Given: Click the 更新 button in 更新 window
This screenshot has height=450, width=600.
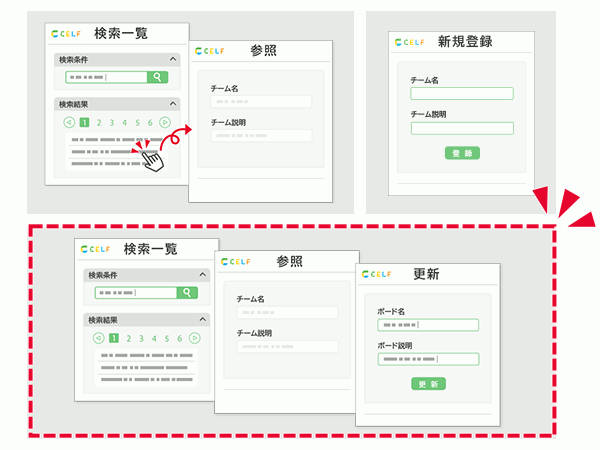Looking at the screenshot, I should [x=429, y=384].
